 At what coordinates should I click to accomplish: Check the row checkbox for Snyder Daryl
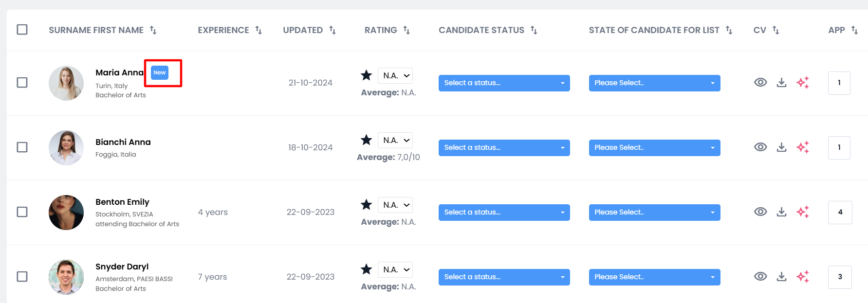[x=22, y=277]
